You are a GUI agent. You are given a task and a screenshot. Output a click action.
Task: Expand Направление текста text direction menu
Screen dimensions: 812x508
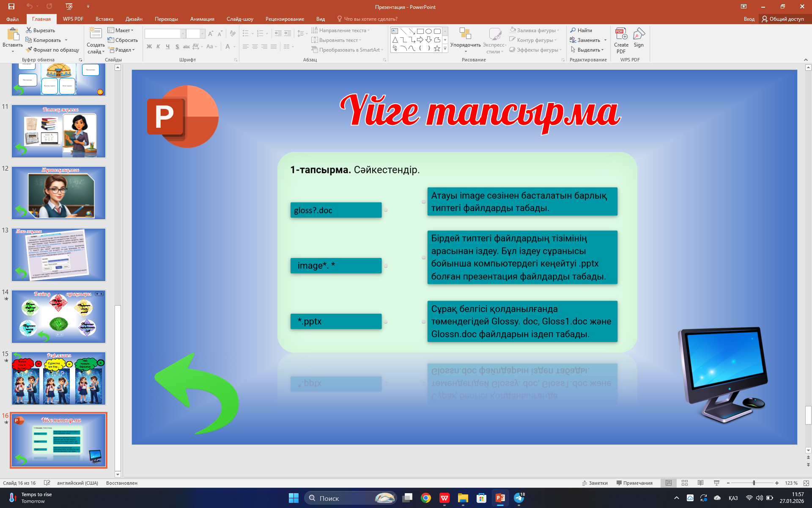click(340, 30)
